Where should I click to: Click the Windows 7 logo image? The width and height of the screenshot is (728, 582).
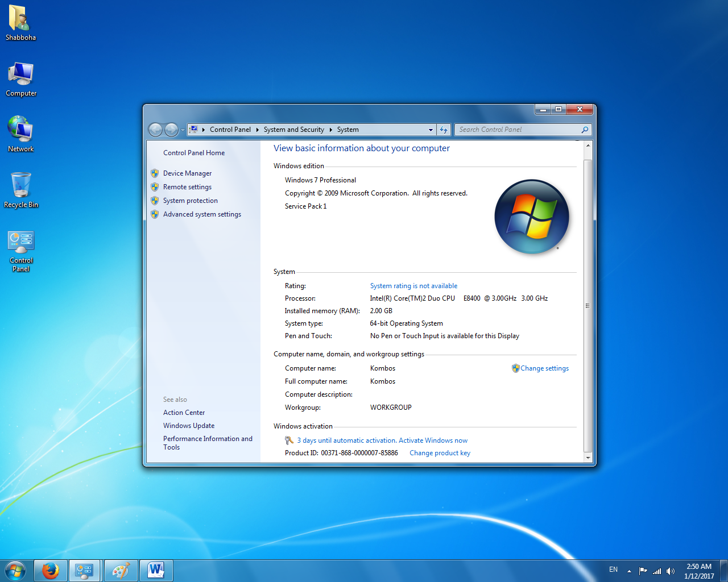[x=532, y=217]
